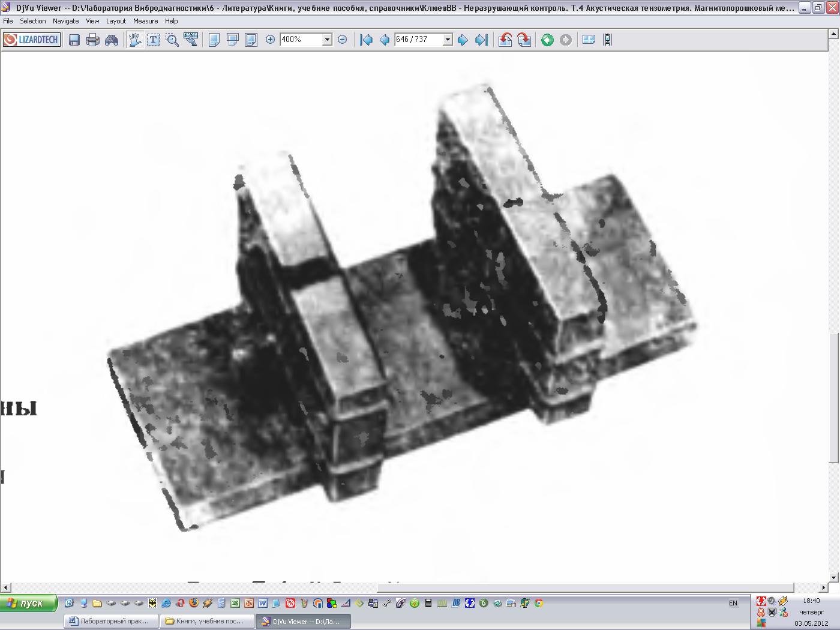This screenshot has height=630, width=840.
Task: Click the horizontal scrollbar left arrow
Action: click(6, 587)
